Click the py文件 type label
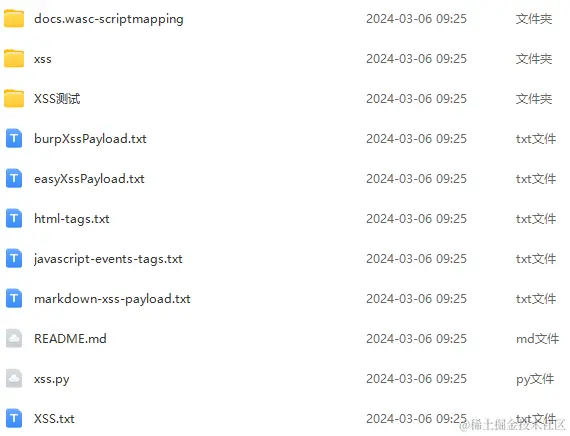570x436 pixels. (x=535, y=379)
